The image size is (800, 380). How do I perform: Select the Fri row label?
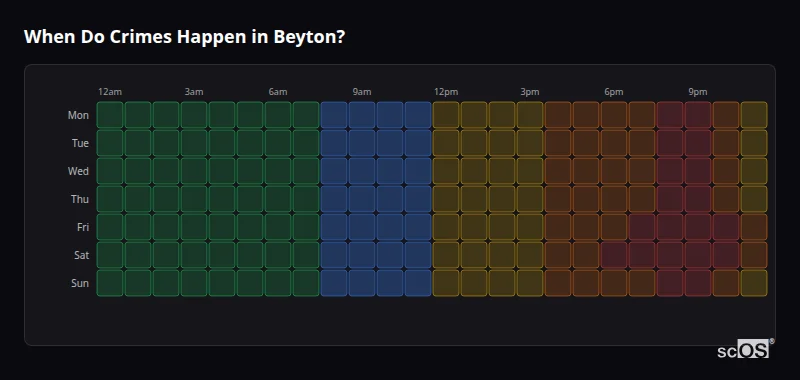click(x=83, y=227)
